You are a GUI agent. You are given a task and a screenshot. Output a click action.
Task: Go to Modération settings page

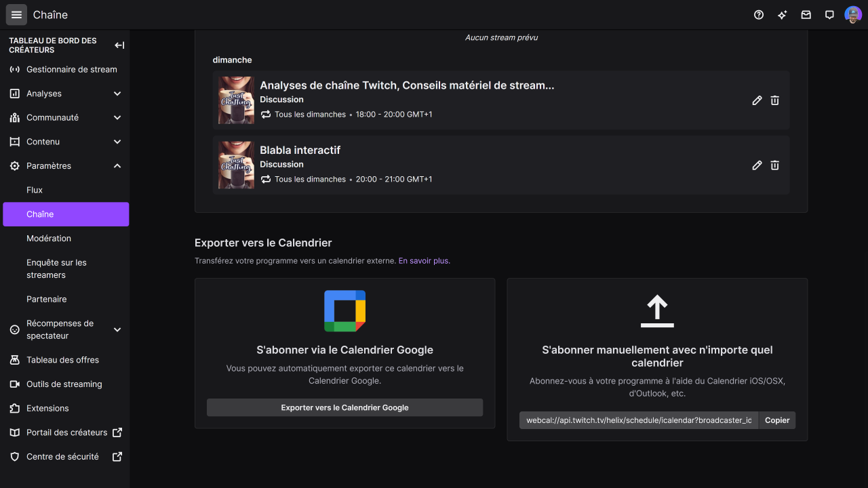49,239
